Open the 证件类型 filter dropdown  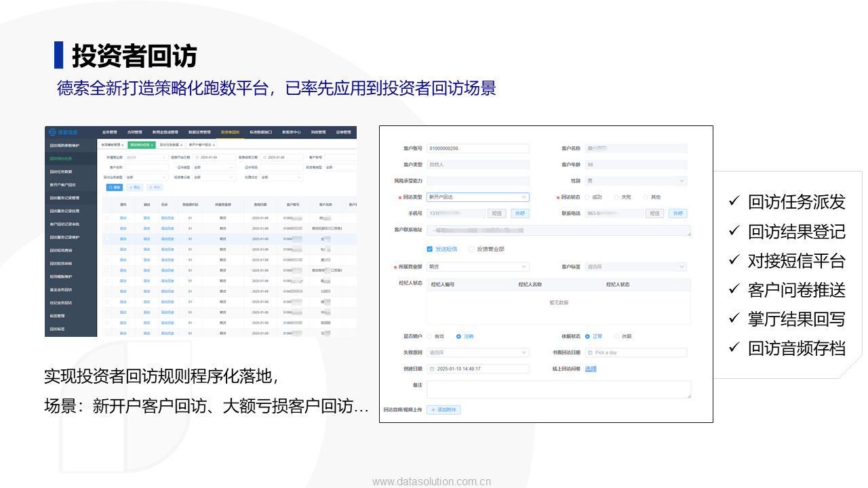[214, 167]
